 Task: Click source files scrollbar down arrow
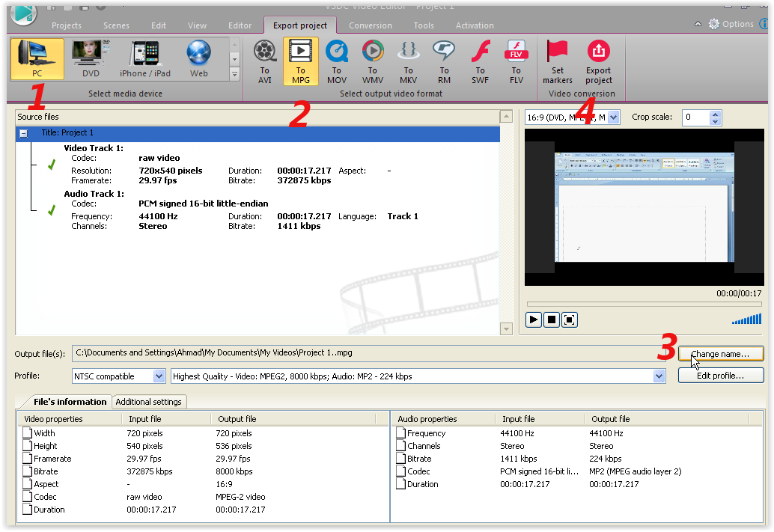[x=506, y=328]
